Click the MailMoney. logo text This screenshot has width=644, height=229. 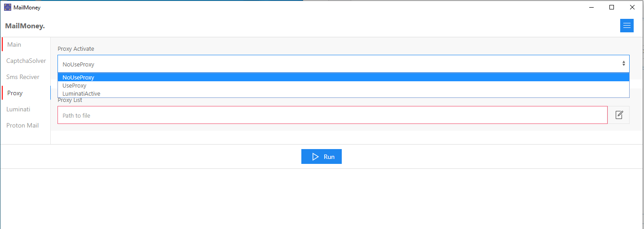(x=25, y=26)
